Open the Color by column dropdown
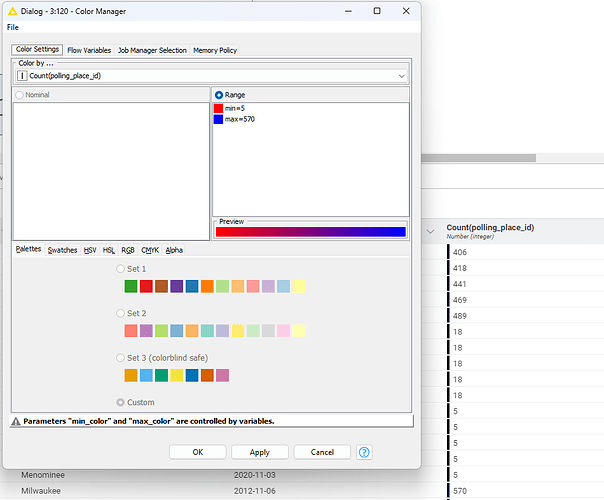Screen dimensions: 604x500 point(211,76)
